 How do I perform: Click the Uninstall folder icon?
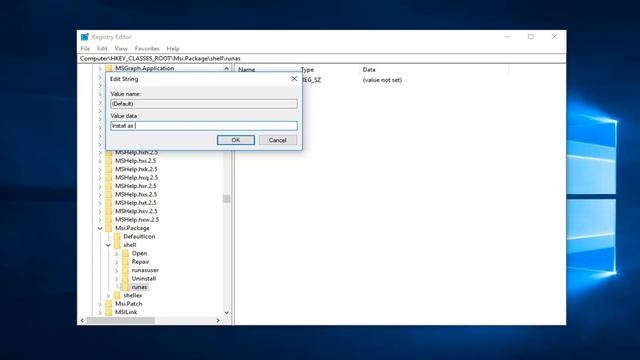125,278
